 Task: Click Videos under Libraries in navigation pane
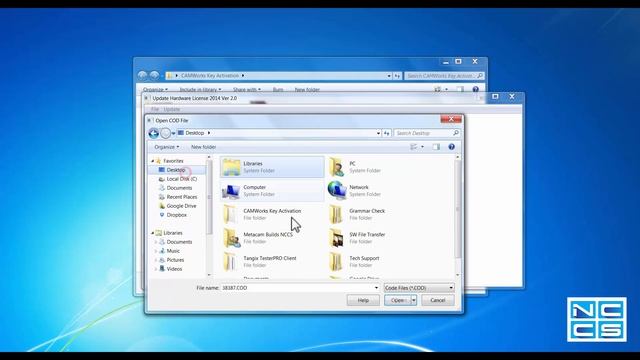(x=174, y=269)
